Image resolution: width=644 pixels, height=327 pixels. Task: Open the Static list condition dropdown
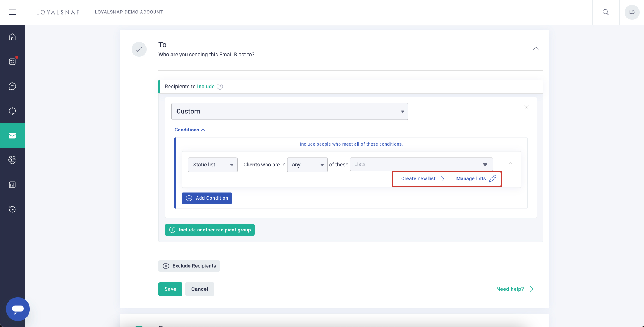(x=213, y=165)
